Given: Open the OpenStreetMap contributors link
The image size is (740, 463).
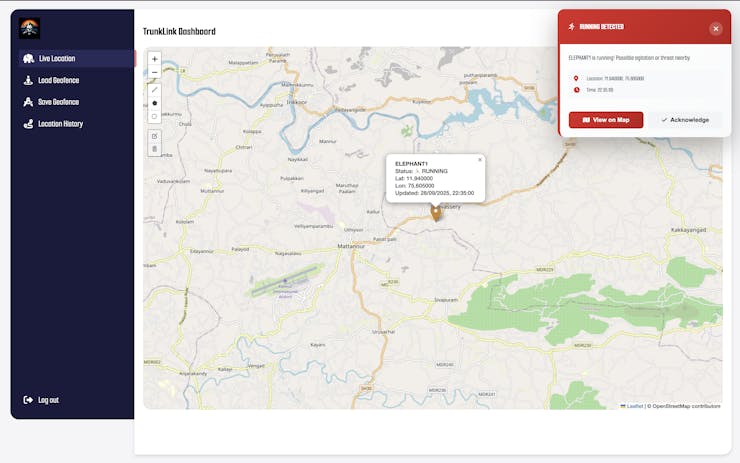Looking at the screenshot, I should coord(687,406).
